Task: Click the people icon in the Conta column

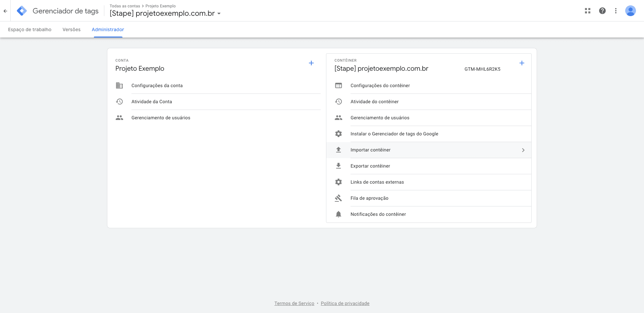Action: [x=119, y=118]
